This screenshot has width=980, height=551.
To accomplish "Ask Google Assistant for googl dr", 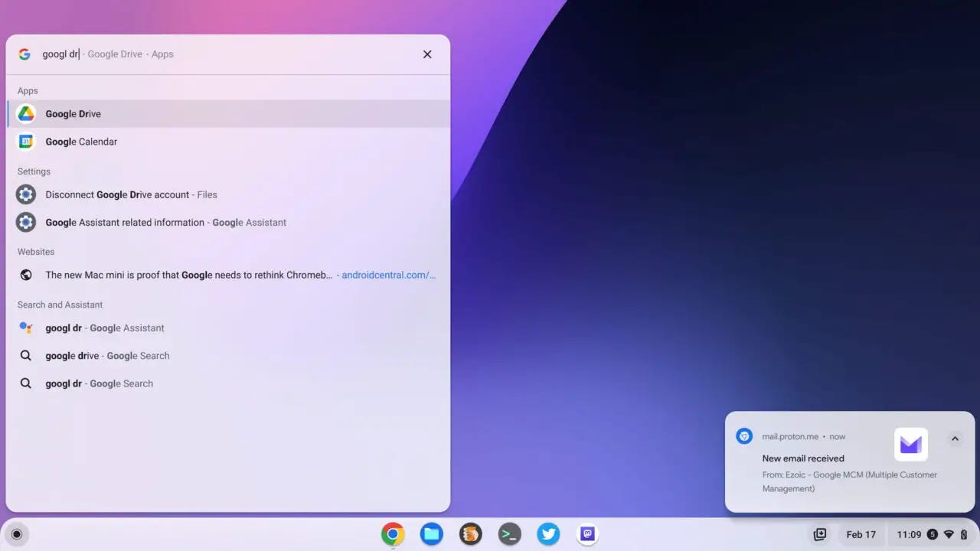I will pyautogui.click(x=228, y=328).
